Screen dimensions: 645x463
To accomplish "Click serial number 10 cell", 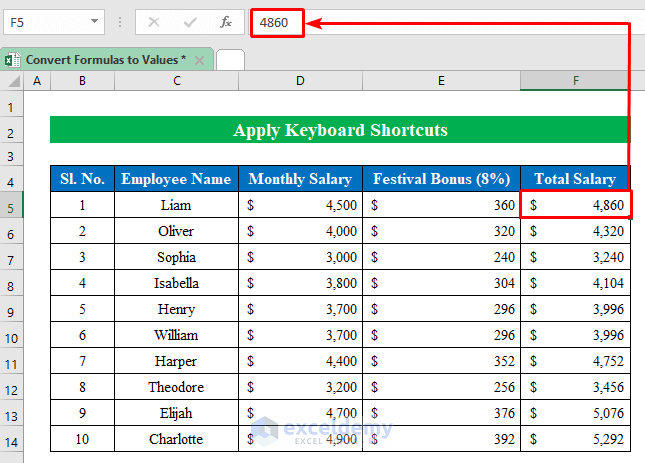I will (82, 439).
